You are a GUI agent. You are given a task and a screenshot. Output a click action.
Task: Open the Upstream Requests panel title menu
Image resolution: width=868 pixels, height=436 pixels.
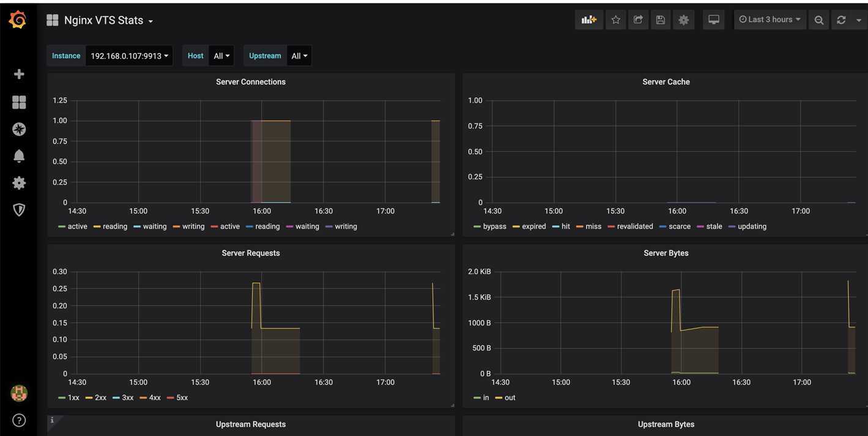point(250,424)
